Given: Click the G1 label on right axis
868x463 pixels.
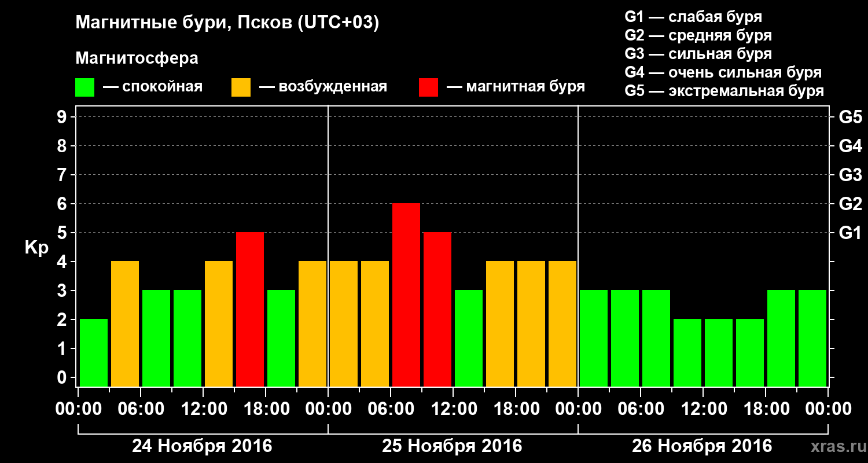Looking at the screenshot, I should [851, 233].
